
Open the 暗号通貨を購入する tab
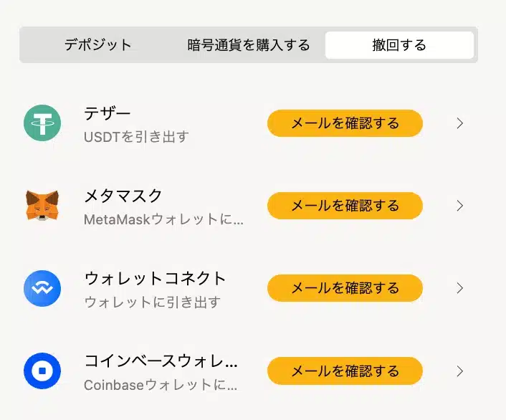click(249, 45)
